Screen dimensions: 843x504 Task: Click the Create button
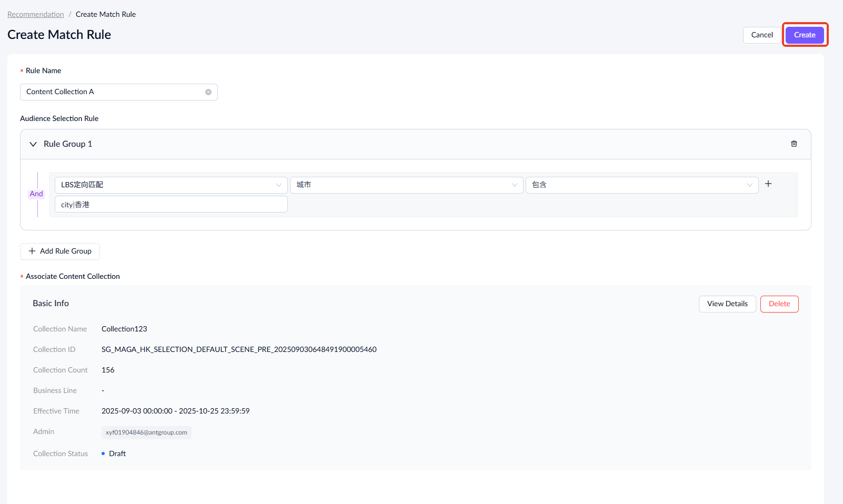[804, 35]
